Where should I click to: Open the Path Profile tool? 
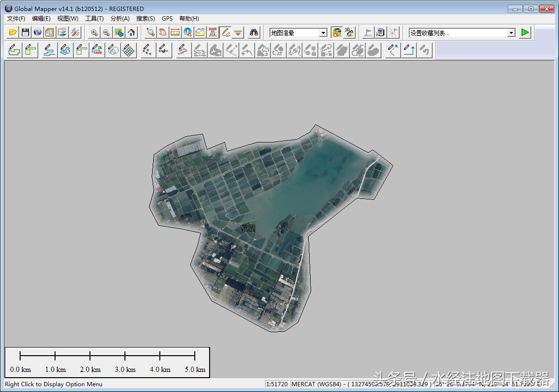200,33
